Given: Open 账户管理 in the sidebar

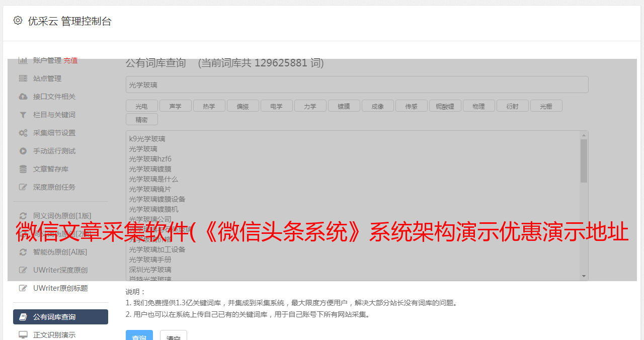Looking at the screenshot, I should coord(47,60).
